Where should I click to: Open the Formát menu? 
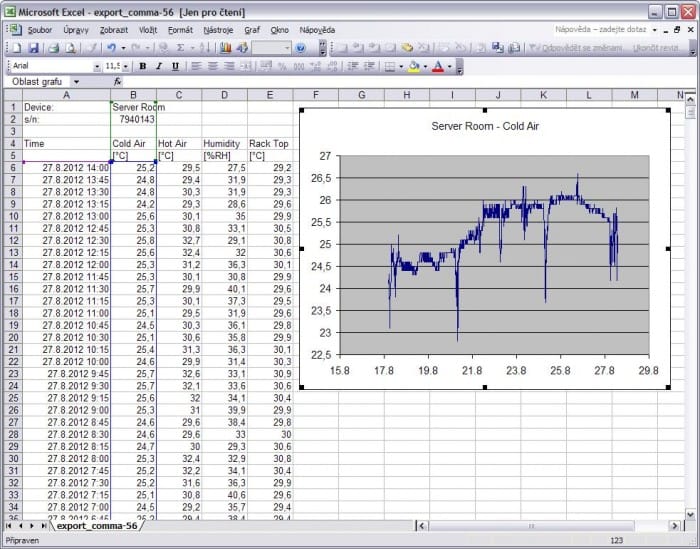(x=180, y=30)
